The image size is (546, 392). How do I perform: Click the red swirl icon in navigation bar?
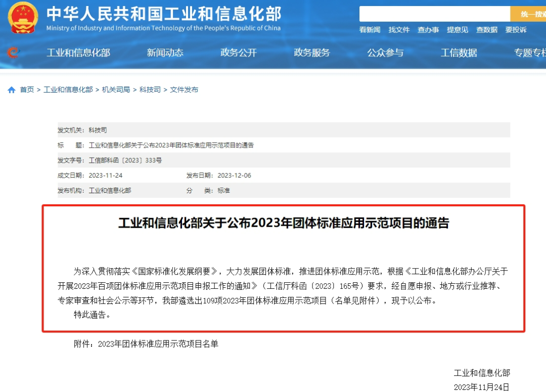13,53
